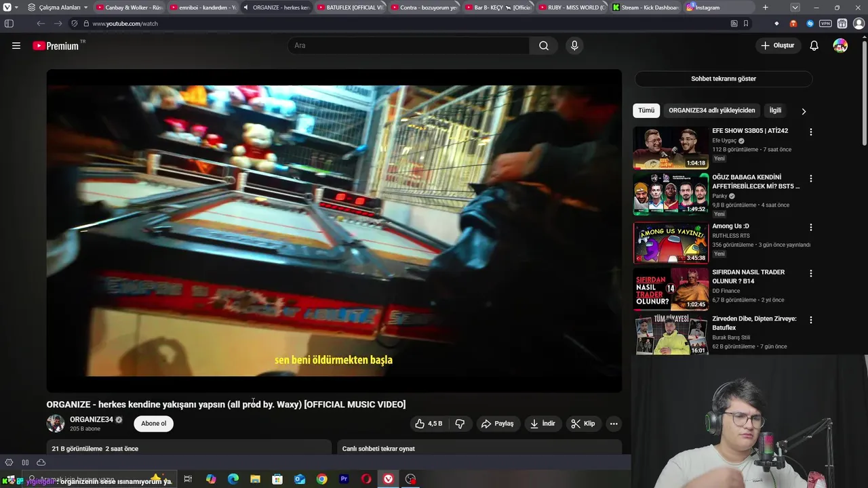Open the blue Shazam extension icon
Image resolution: width=868 pixels, height=488 pixels.
coord(810,23)
